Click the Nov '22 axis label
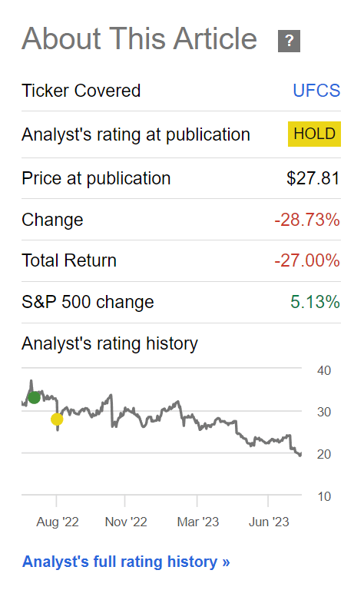This screenshot has height=600, width=364. coord(126,522)
